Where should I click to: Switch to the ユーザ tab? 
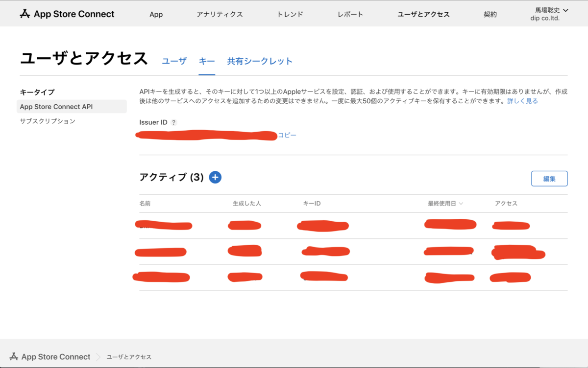point(174,61)
